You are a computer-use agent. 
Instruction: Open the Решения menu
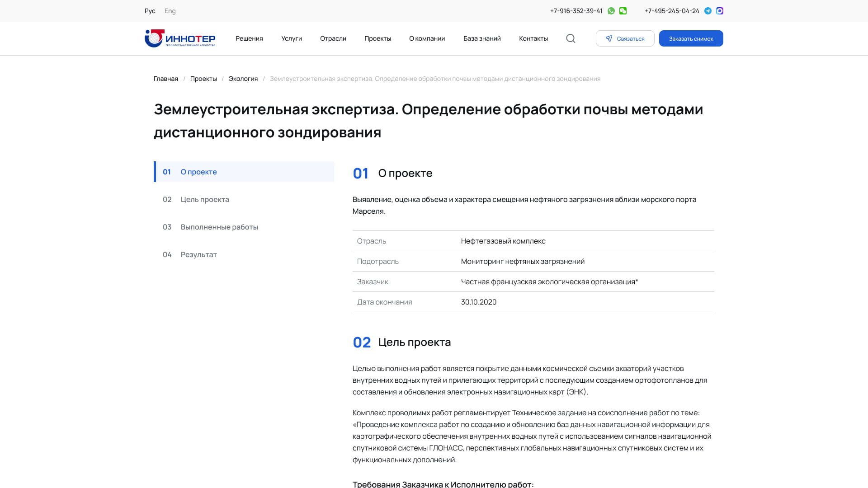coord(249,38)
